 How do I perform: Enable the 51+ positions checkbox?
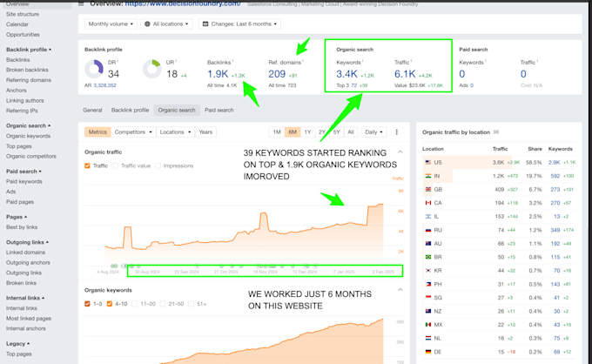191,304
